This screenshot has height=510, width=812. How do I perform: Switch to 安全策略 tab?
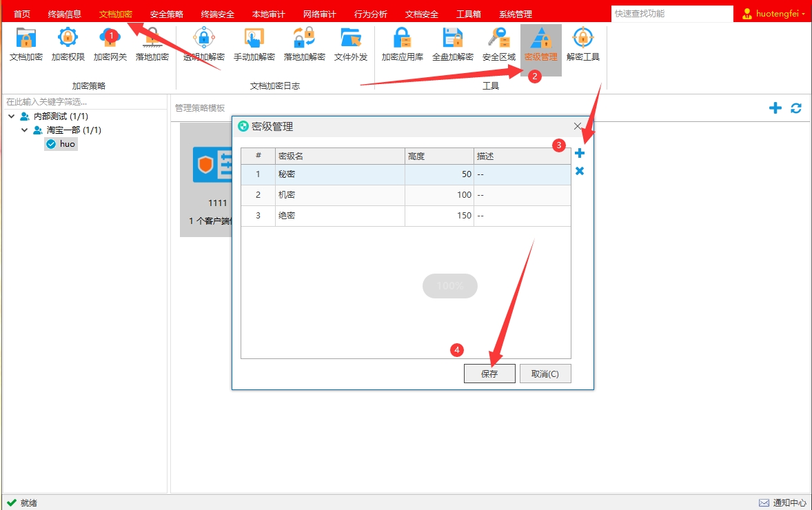point(166,14)
